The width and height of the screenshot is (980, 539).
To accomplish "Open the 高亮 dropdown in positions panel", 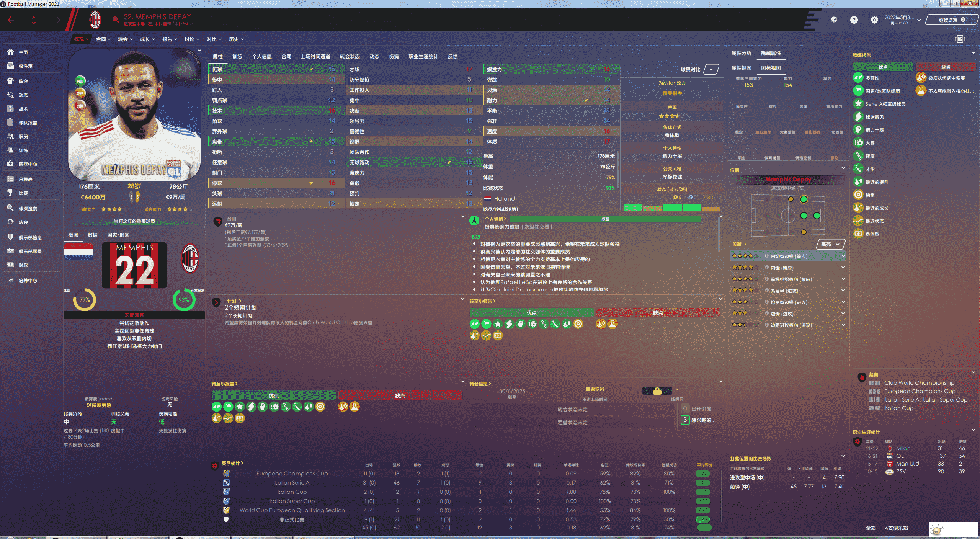I will [830, 244].
